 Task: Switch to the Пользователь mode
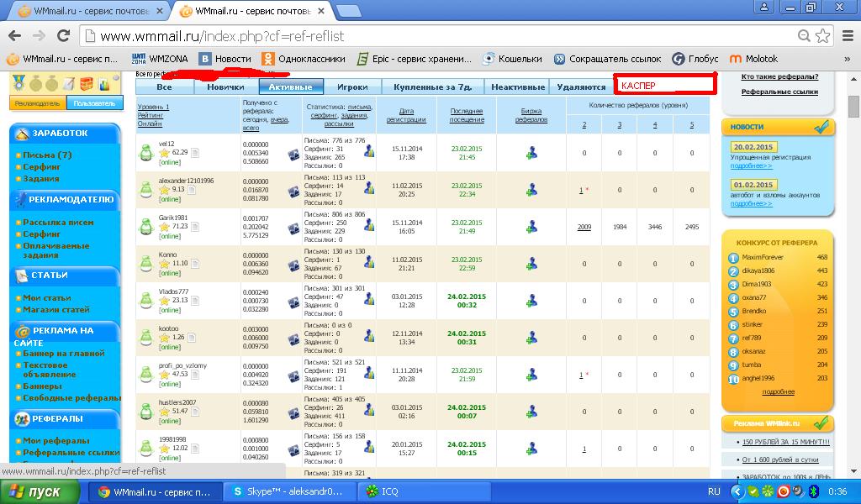pyautogui.click(x=92, y=103)
